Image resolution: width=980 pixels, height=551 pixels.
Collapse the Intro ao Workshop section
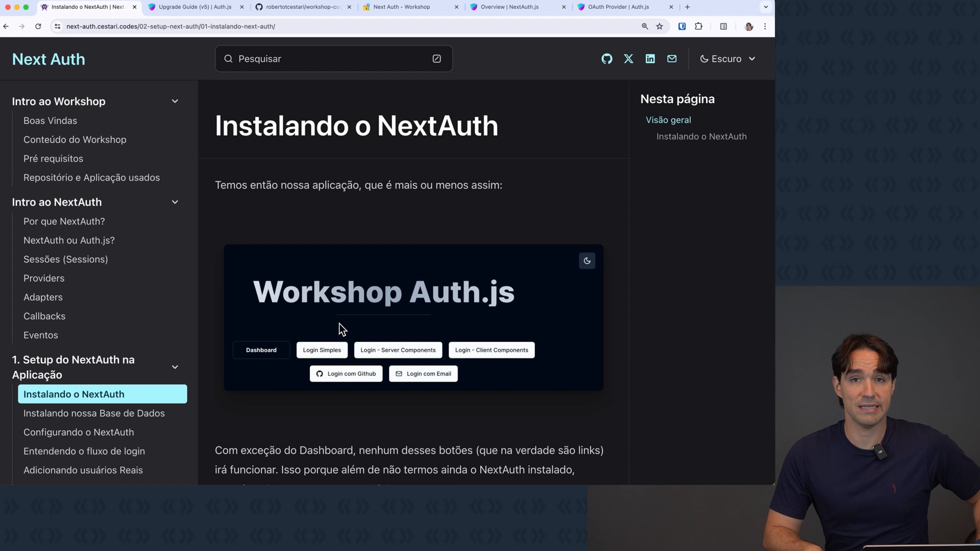coord(175,101)
